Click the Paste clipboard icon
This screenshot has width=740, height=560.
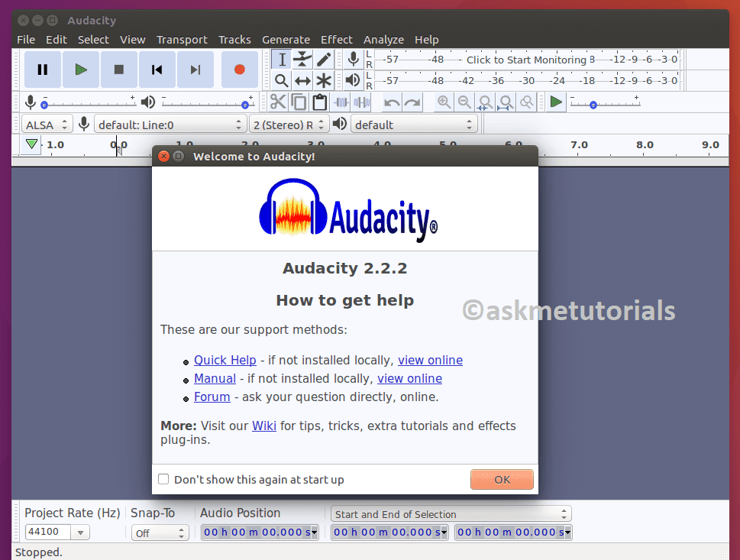pos(320,102)
